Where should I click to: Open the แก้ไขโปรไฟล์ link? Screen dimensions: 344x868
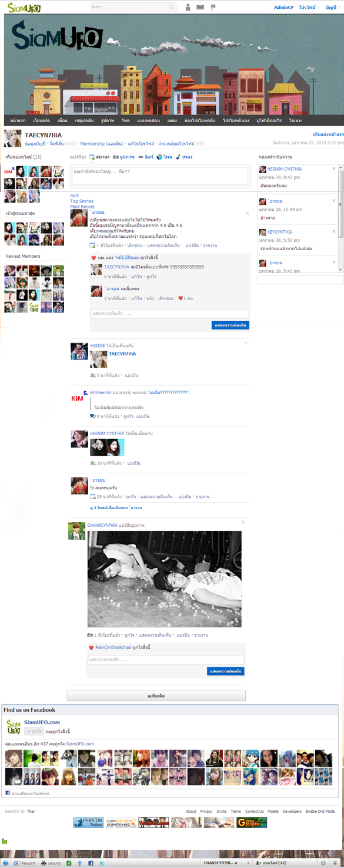[141, 143]
